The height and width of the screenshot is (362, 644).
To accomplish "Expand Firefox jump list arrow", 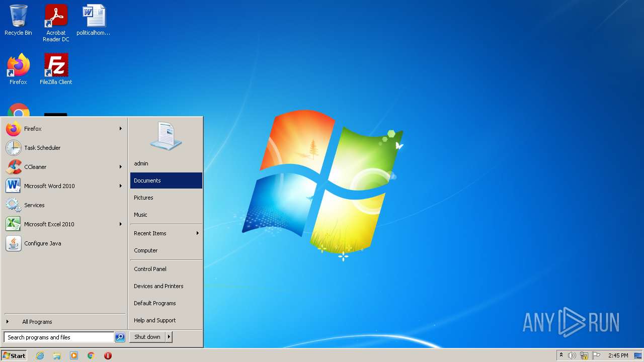I will 121,129.
